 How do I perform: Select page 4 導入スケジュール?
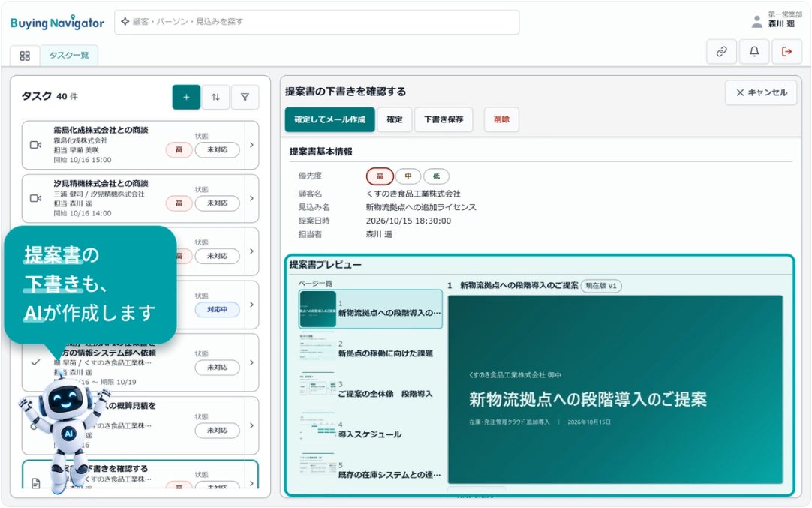pos(371,430)
